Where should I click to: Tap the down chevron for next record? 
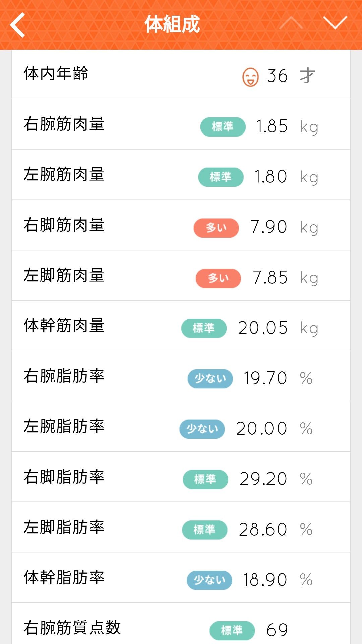coord(335,23)
